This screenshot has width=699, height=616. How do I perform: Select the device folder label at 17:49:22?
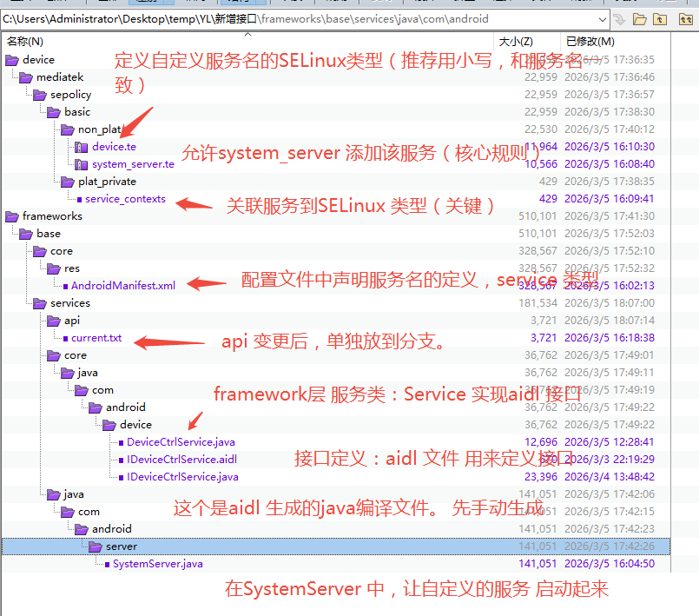135,425
